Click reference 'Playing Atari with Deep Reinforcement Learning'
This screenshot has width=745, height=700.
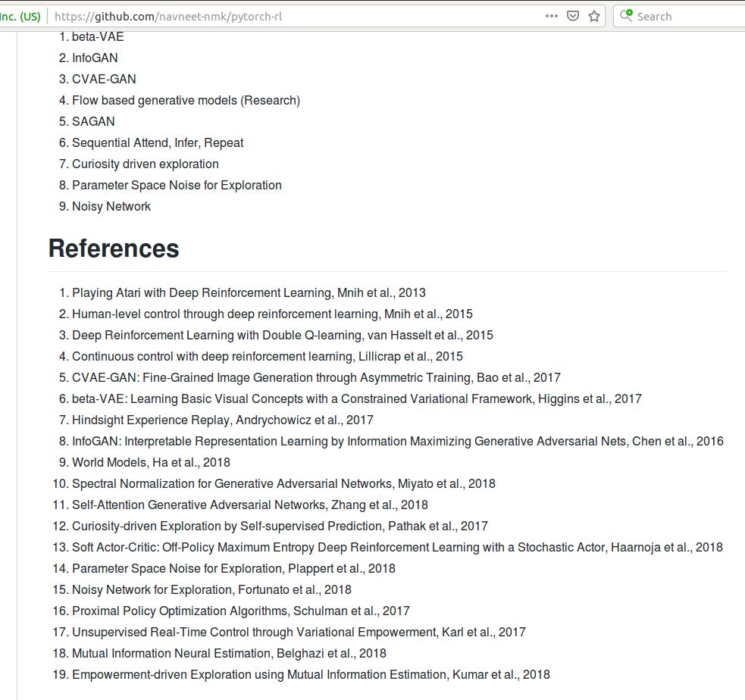[x=249, y=292]
